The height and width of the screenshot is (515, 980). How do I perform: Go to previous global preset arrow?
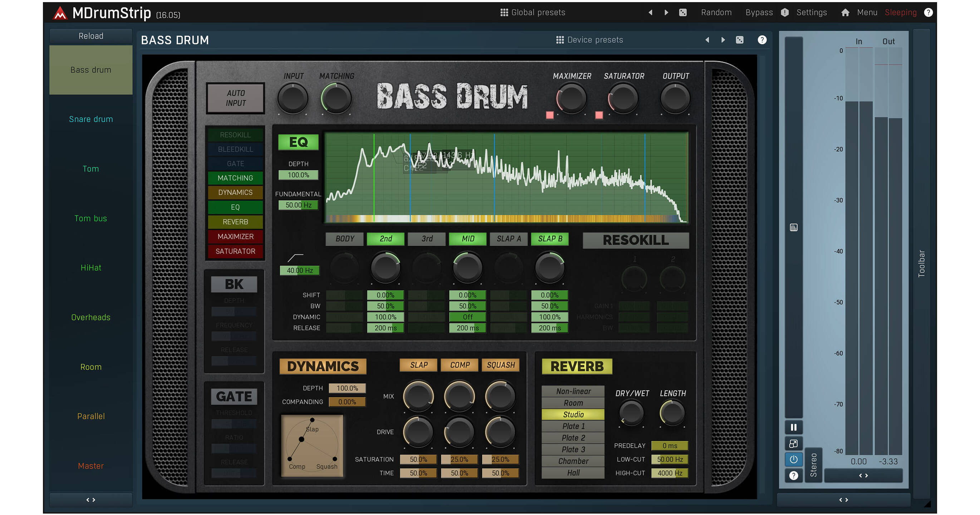click(x=650, y=12)
